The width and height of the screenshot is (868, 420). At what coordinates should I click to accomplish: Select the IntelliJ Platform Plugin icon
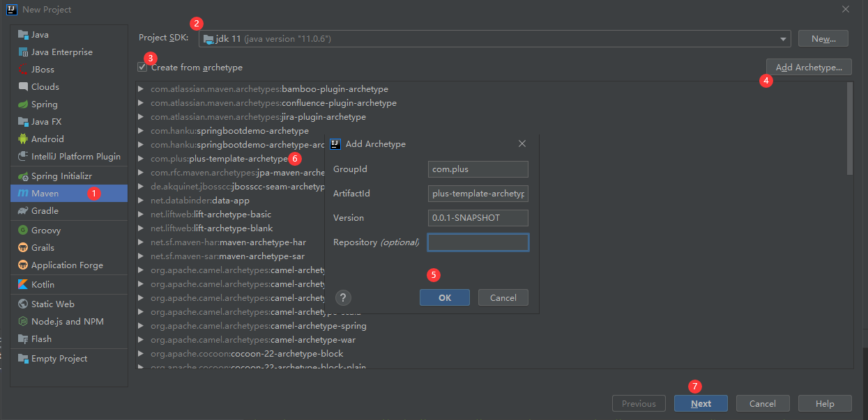(x=23, y=157)
